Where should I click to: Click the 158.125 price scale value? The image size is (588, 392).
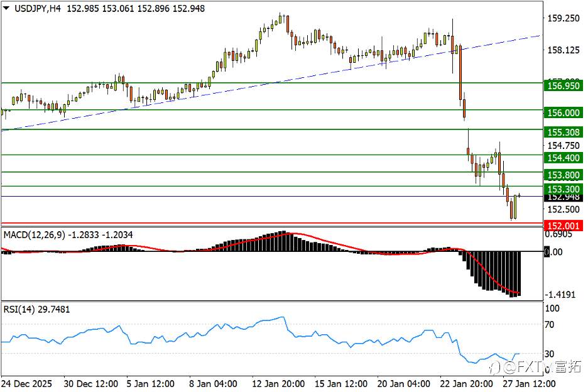[563, 50]
